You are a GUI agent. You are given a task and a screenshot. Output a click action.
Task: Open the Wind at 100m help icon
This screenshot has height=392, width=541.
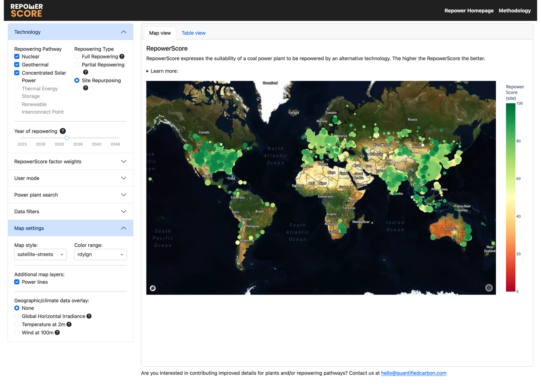[x=57, y=333]
